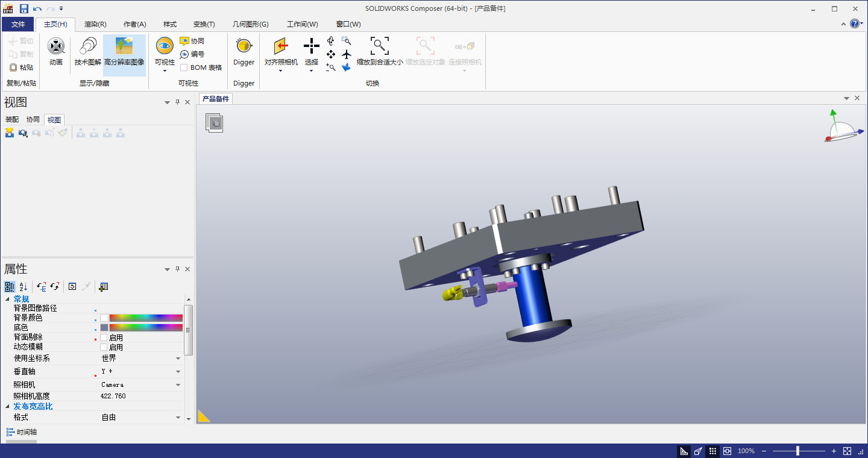Viewport: 868px width, 458px height.
Task: Click the 时间轴 timeline button
Action: (x=22, y=432)
